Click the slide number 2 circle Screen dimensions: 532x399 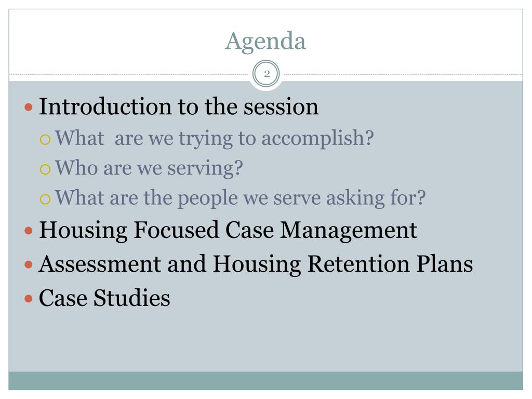pos(267,74)
